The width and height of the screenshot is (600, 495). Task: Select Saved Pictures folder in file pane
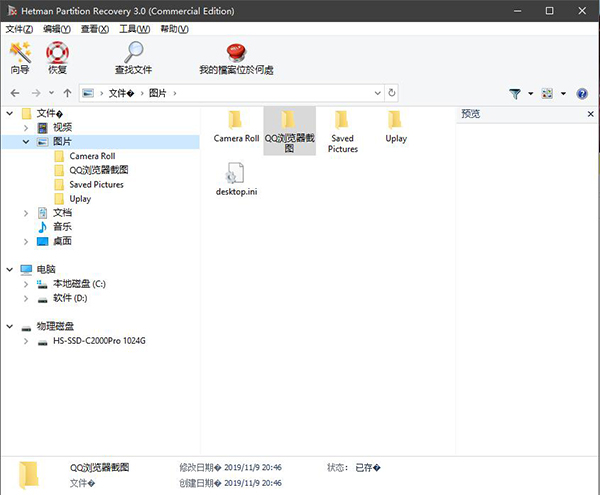click(x=342, y=132)
